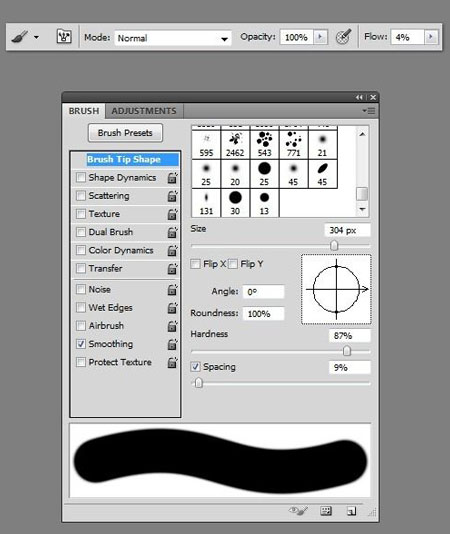Select the Brush Tip Shape section
The height and width of the screenshot is (534, 450).
click(133, 159)
